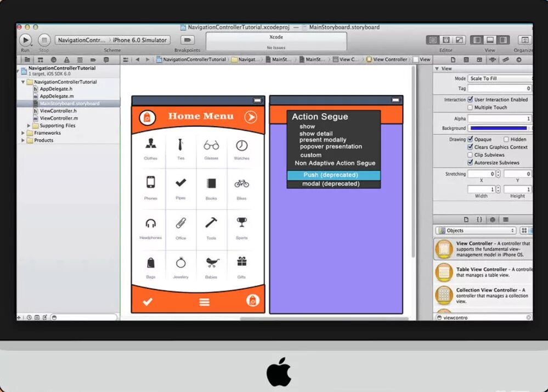The image size is (548, 392).
Task: Show the Project navigator folder icon
Action: [x=27, y=60]
